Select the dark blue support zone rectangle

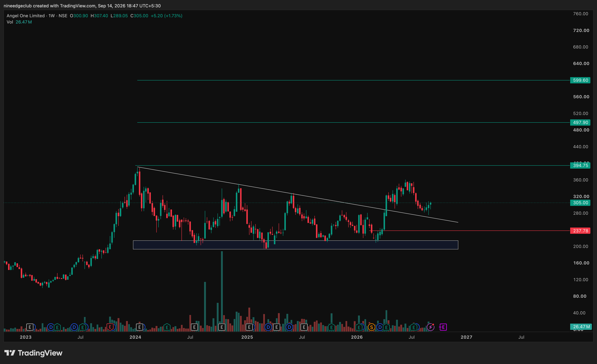click(x=296, y=245)
